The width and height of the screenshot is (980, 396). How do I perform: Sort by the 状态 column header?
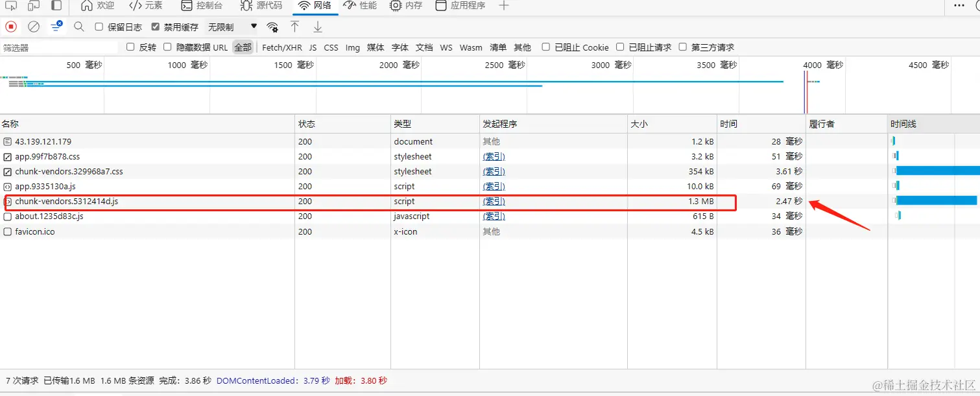tap(342, 124)
